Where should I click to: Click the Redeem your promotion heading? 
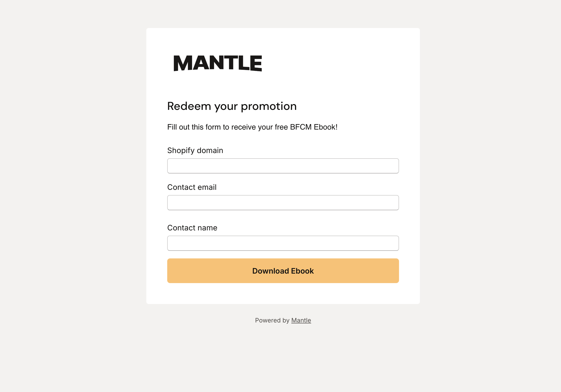232,106
